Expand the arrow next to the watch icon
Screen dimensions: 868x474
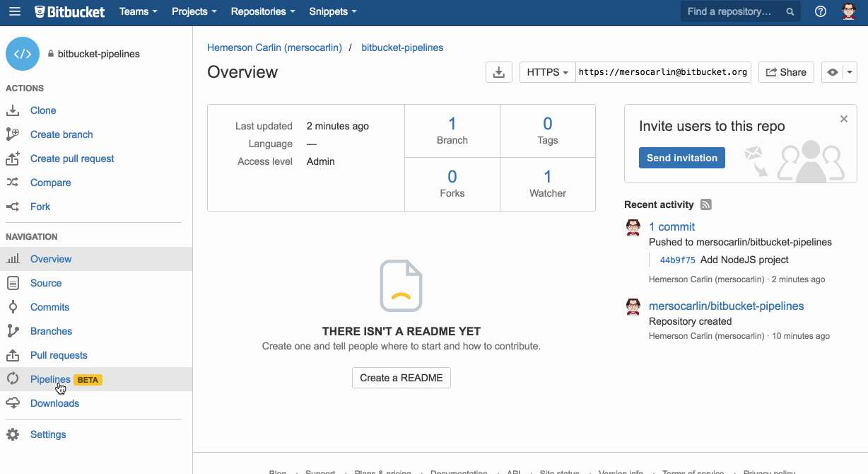(850, 71)
